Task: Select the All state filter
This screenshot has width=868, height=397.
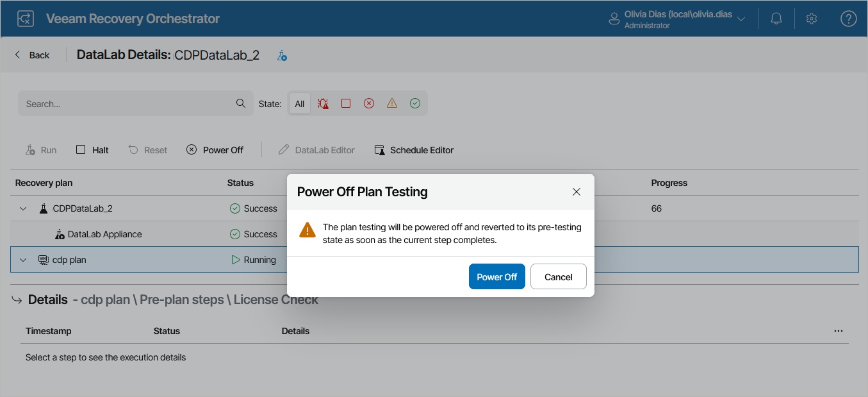Action: (299, 103)
